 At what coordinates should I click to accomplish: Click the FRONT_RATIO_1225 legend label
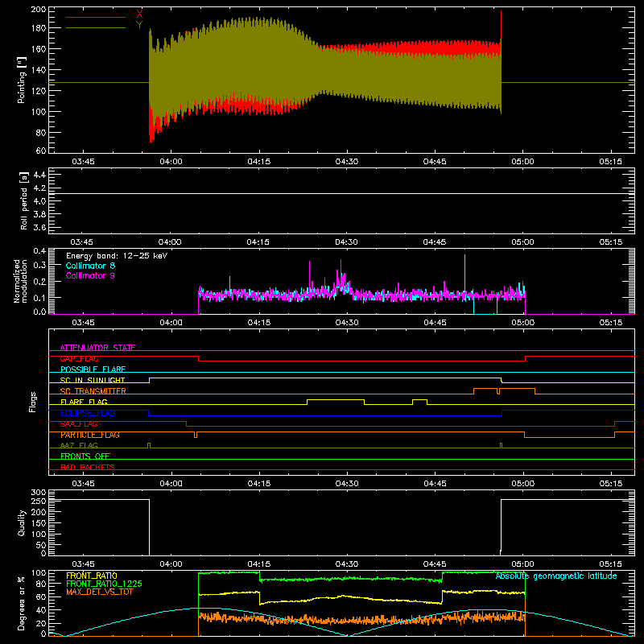[x=105, y=584]
